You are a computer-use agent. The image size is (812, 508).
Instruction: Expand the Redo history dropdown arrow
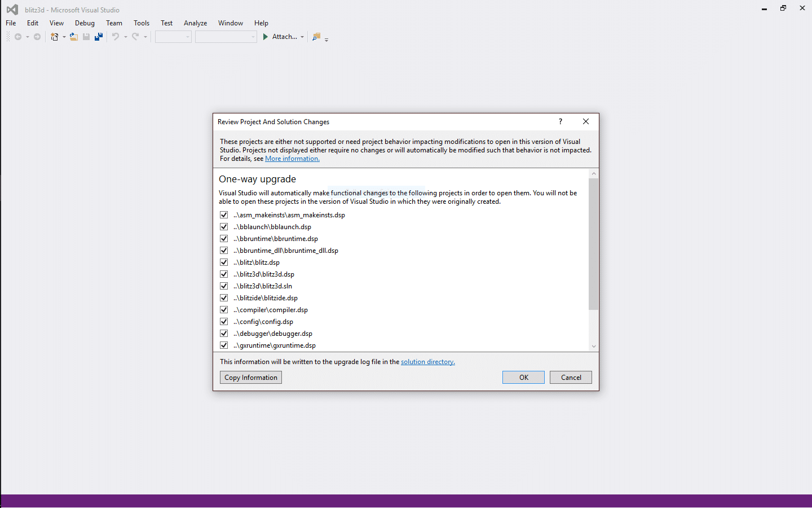(x=145, y=37)
